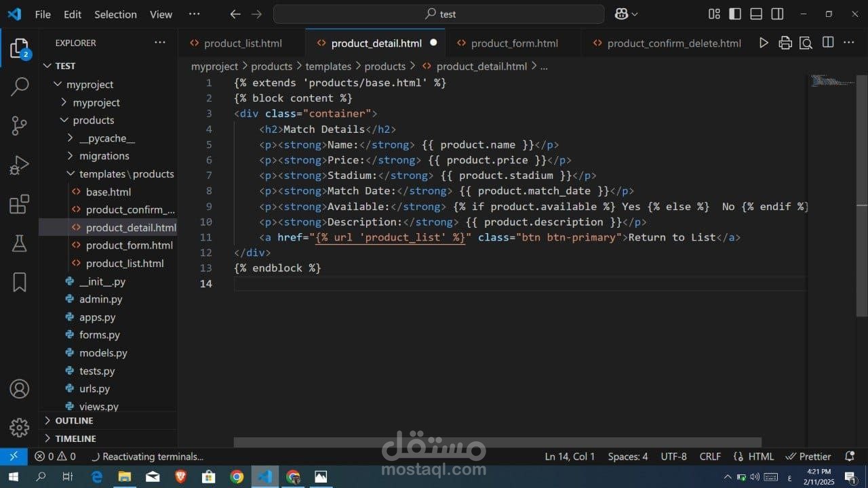This screenshot has width=868, height=488.
Task: Toggle the Primary Side Bar
Action: pyautogui.click(x=735, y=14)
